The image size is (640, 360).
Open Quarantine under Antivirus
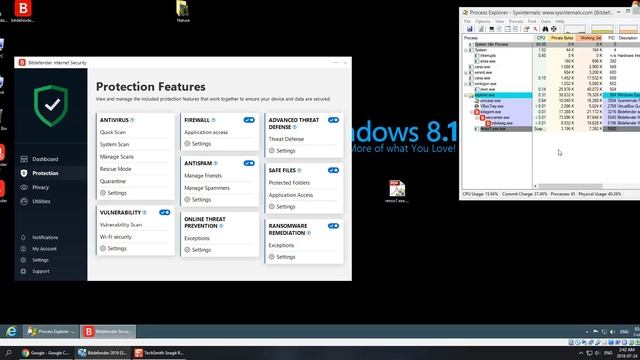(113, 181)
